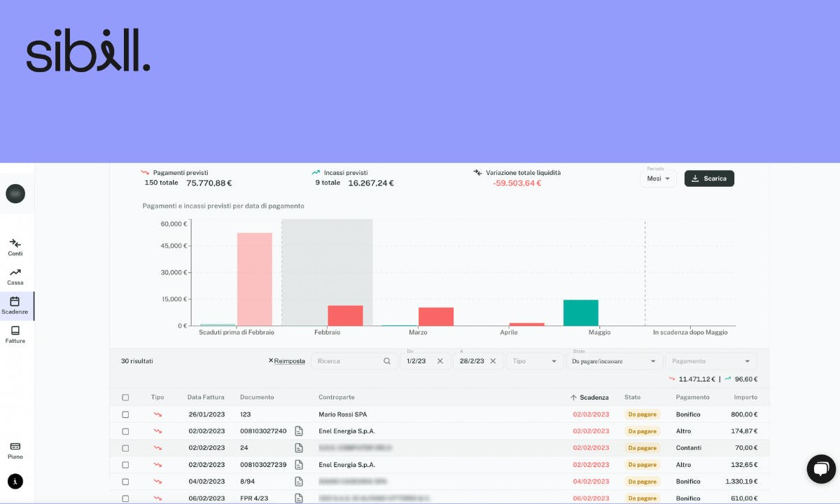
Task: Click the Variazione totale liquidità icon
Action: coord(477,172)
